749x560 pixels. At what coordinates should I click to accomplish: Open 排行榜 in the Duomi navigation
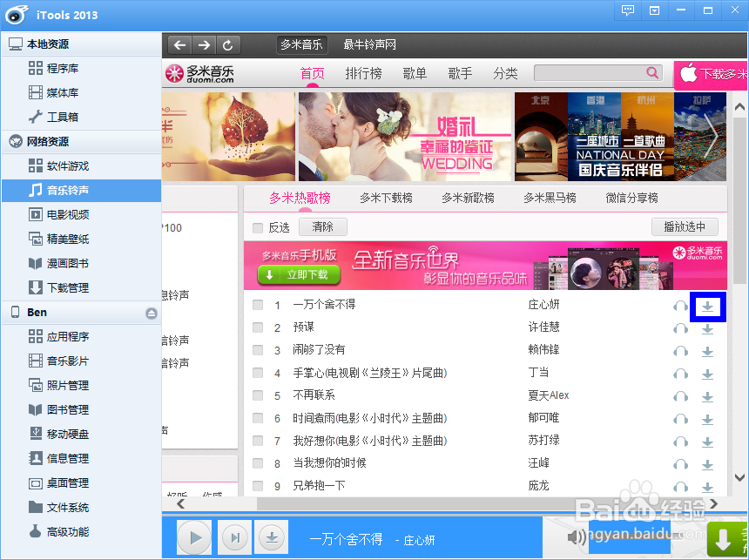coord(363,73)
